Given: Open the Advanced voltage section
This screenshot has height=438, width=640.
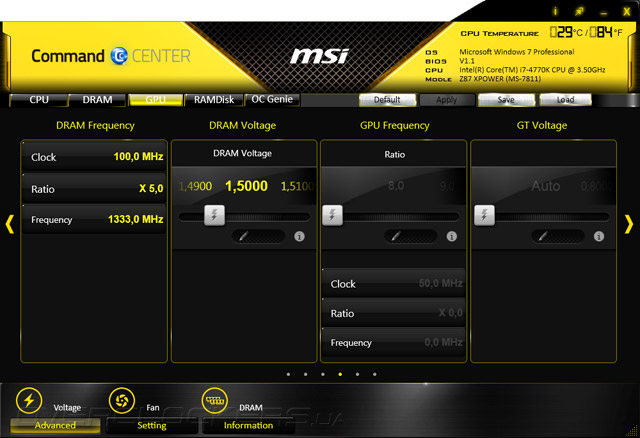Looking at the screenshot, I should [x=55, y=425].
